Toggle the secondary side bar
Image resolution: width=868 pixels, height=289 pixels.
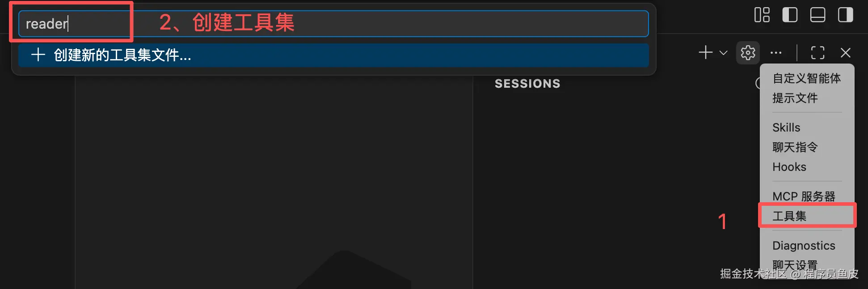(x=845, y=15)
